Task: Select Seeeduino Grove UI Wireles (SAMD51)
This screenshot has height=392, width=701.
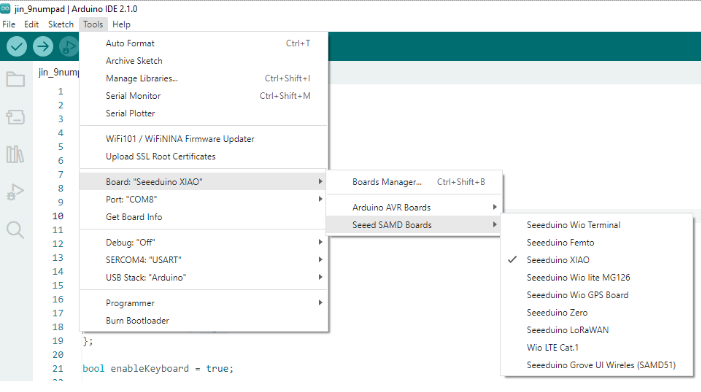Action: [x=597, y=365]
